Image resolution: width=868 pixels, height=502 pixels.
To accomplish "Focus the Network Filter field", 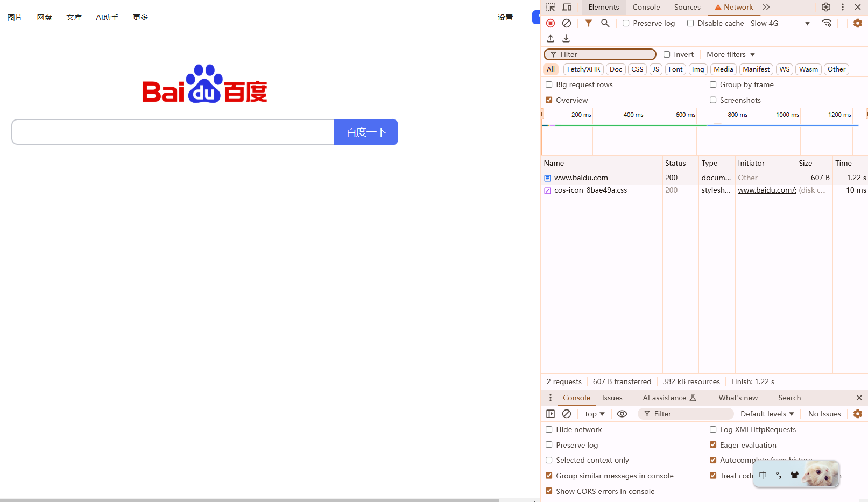I will (x=600, y=54).
